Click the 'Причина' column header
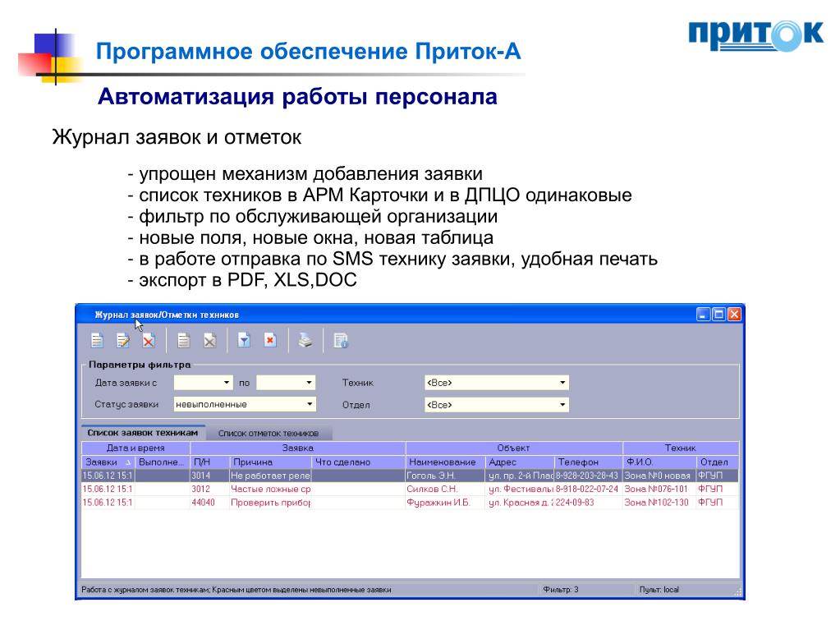The height and width of the screenshot is (630, 840). pos(270,462)
